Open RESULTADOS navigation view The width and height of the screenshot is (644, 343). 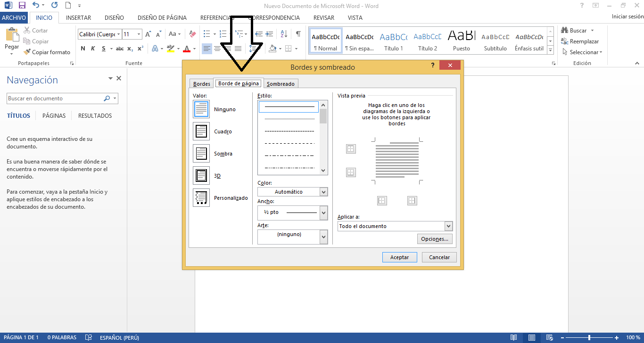point(95,115)
